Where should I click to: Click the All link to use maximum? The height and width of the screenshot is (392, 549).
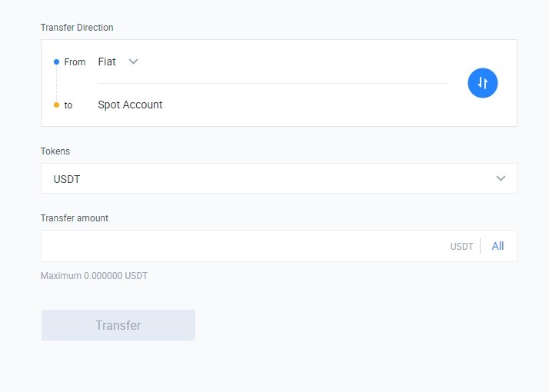coord(497,246)
